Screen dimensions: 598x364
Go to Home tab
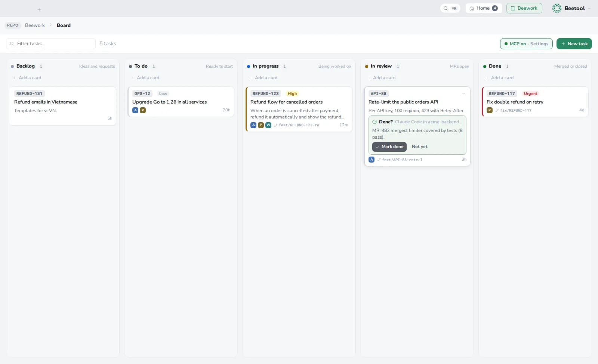(x=484, y=8)
